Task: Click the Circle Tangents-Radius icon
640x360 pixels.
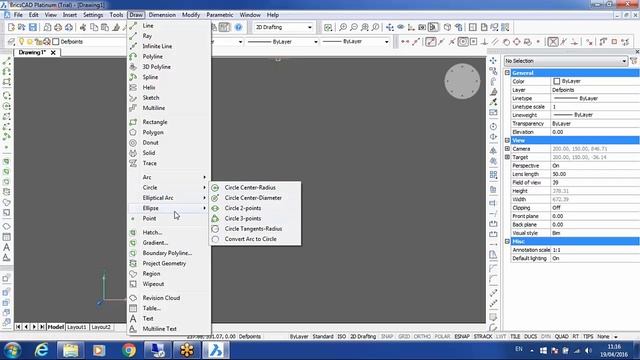Action: point(215,229)
